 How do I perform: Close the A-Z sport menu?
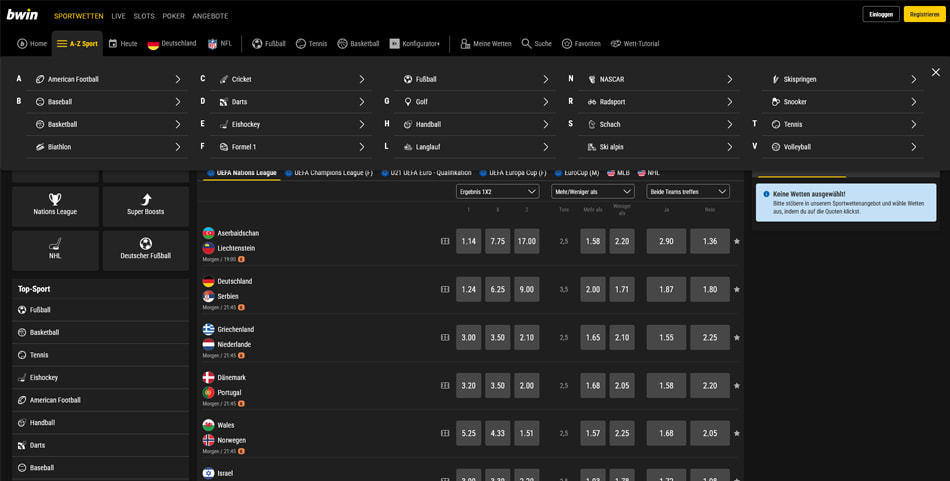click(x=935, y=72)
